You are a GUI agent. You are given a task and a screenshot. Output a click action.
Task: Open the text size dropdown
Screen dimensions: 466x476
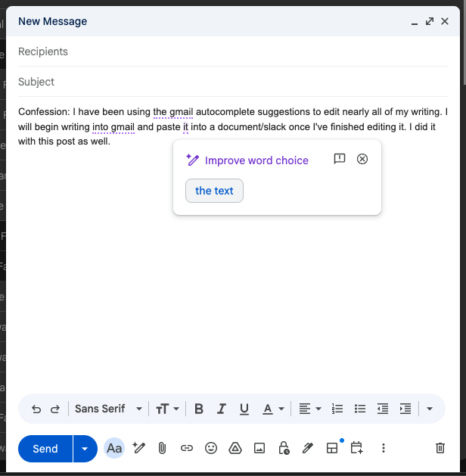pyautogui.click(x=167, y=409)
